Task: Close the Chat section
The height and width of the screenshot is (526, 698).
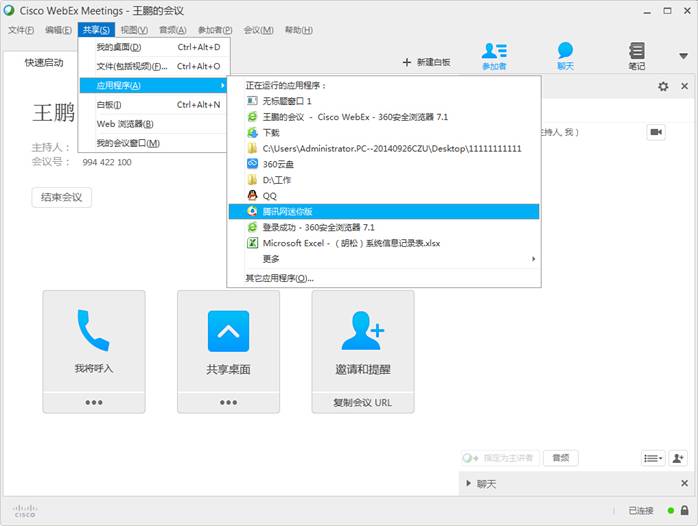Action: point(685,483)
